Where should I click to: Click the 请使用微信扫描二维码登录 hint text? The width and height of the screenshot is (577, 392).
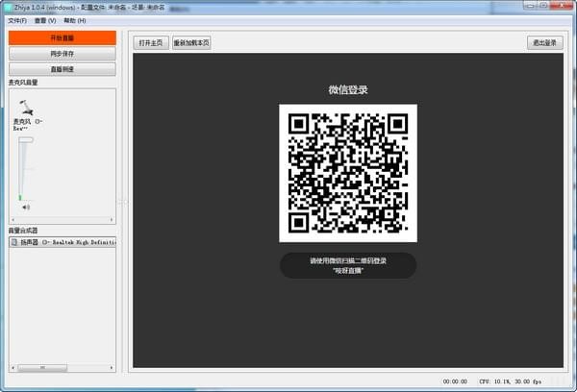click(348, 260)
